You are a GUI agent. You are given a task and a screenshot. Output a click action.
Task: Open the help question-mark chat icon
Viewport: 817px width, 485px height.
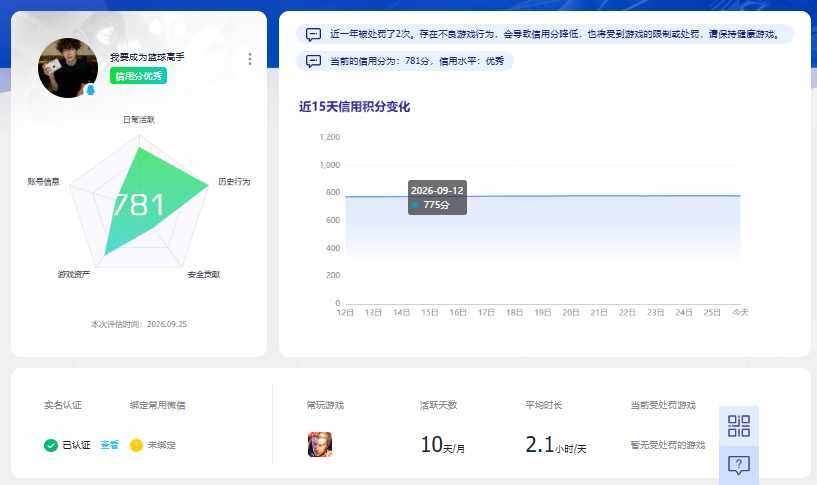[739, 465]
